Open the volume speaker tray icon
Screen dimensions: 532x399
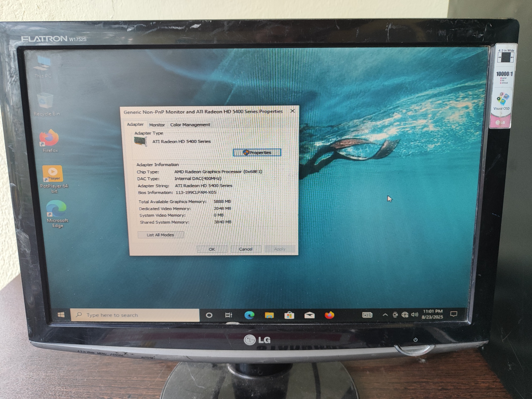point(414,314)
